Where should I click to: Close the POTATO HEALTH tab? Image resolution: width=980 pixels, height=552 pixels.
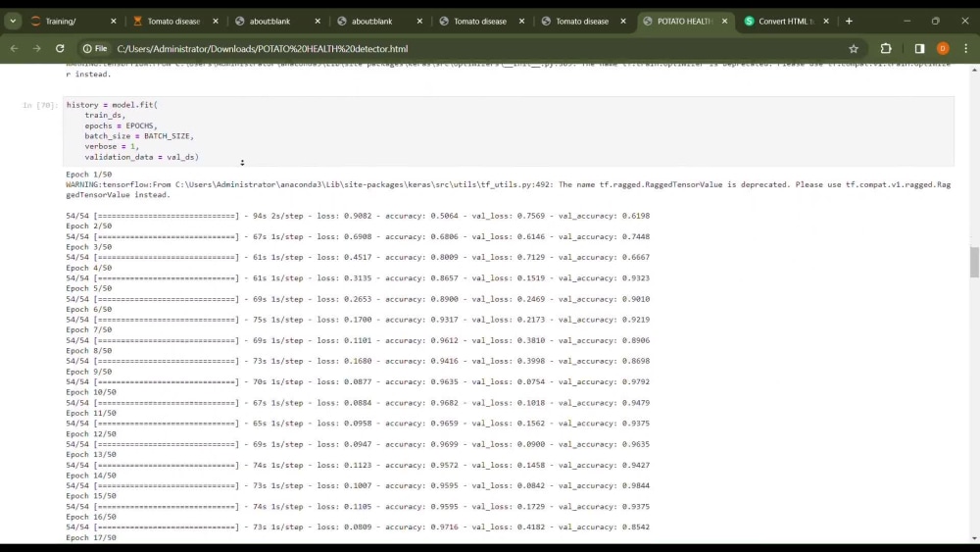pyautogui.click(x=725, y=21)
